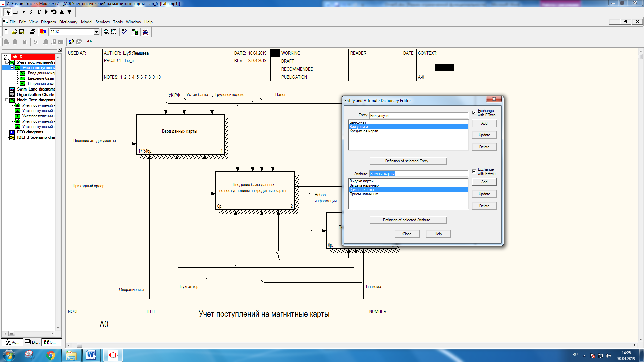Screen dimensions: 644x362
Task: Update the selected attribute
Action: pos(484,194)
